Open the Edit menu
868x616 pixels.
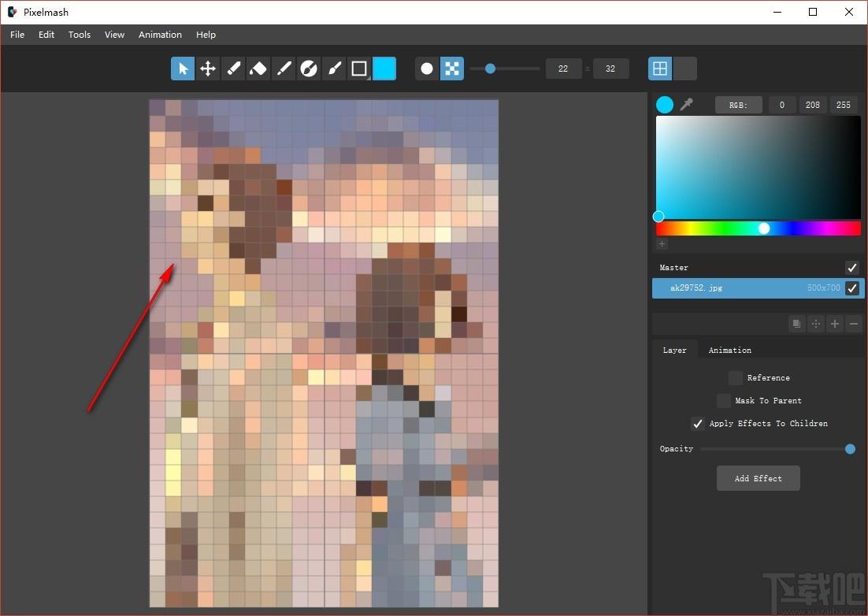pyautogui.click(x=46, y=35)
